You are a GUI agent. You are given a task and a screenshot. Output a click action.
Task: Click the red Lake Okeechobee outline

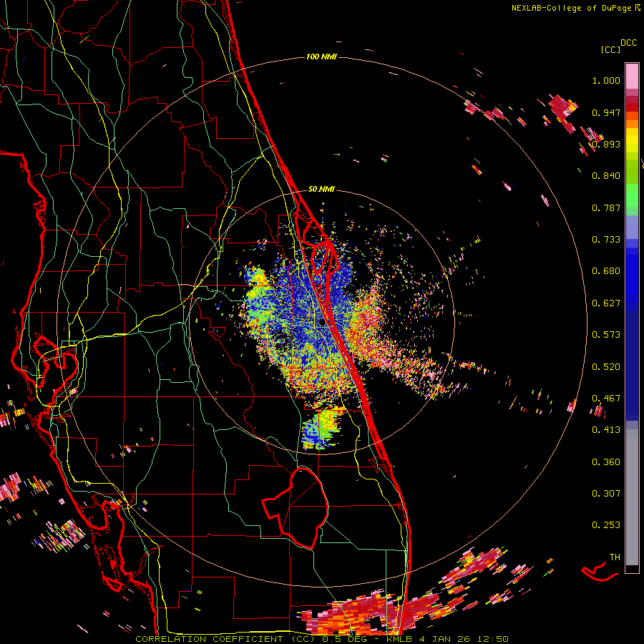coord(296,507)
